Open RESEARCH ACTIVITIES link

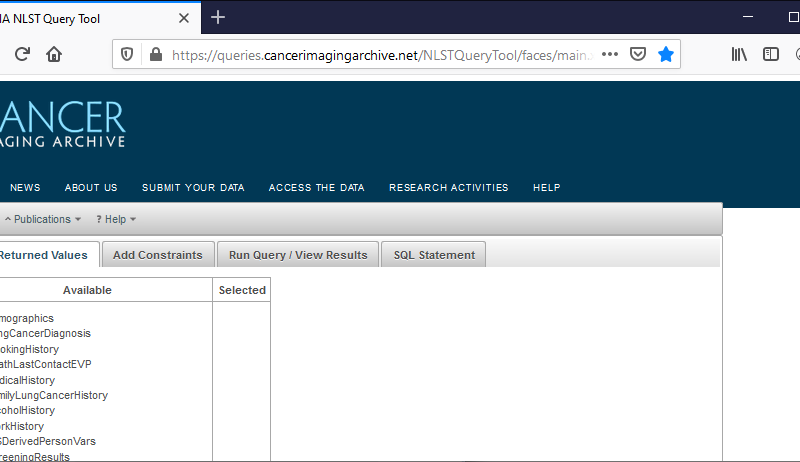[448, 188]
